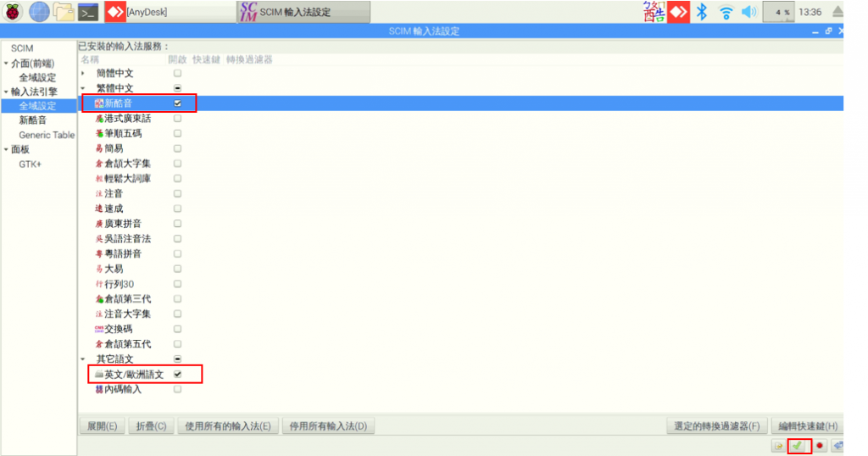Viewport: 868px width, 456px height.
Task: Click the 展開(E) button
Action: (x=102, y=426)
